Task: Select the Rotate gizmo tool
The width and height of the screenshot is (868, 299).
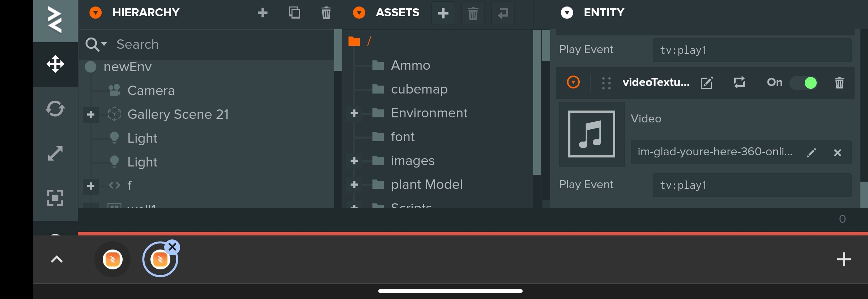Action: point(55,109)
